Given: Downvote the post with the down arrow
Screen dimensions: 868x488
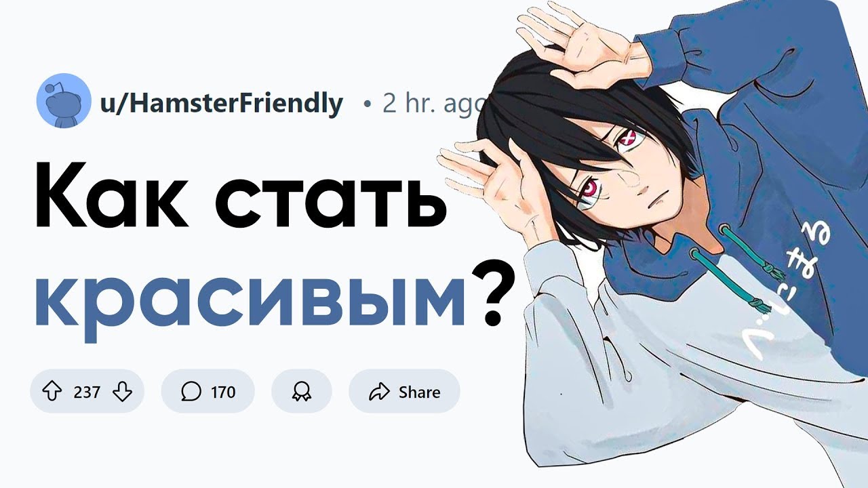Looking at the screenshot, I should (x=122, y=392).
